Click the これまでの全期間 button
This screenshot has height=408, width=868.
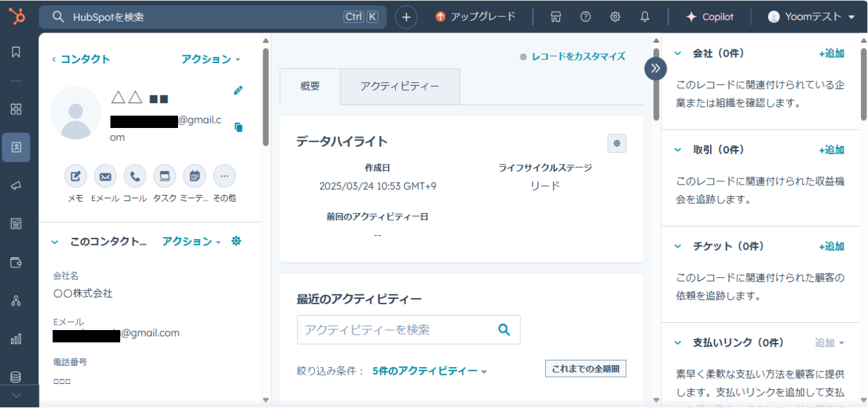(585, 369)
